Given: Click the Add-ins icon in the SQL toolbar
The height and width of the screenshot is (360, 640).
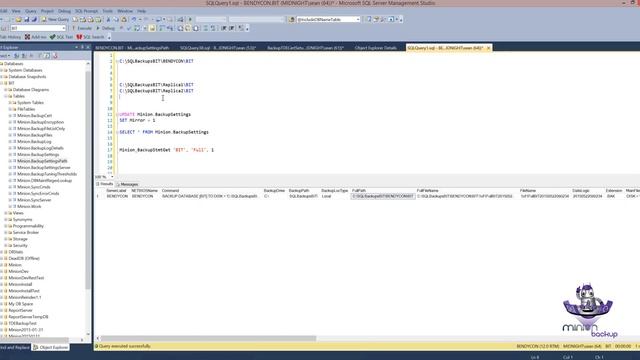Looking at the screenshot, I should tap(36, 37).
